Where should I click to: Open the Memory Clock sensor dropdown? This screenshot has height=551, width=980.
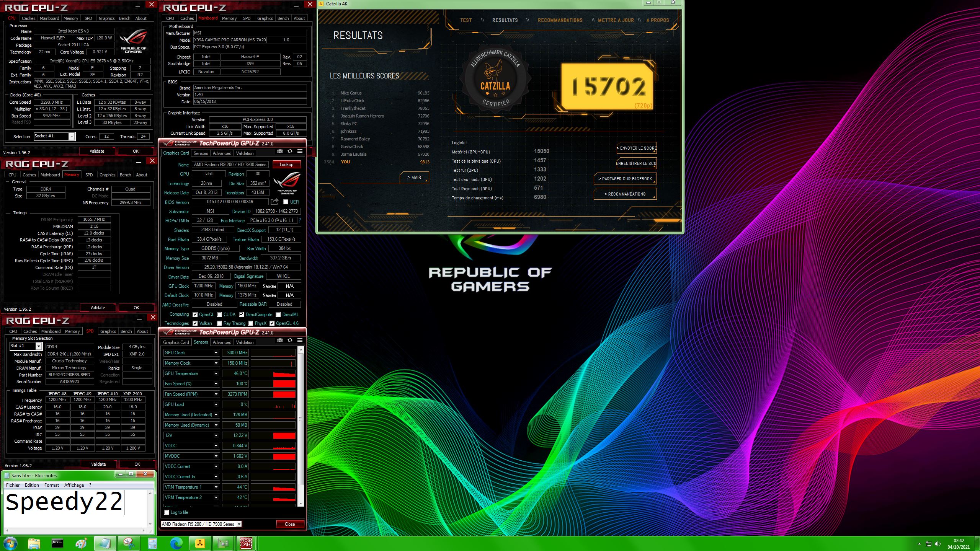[216, 363]
